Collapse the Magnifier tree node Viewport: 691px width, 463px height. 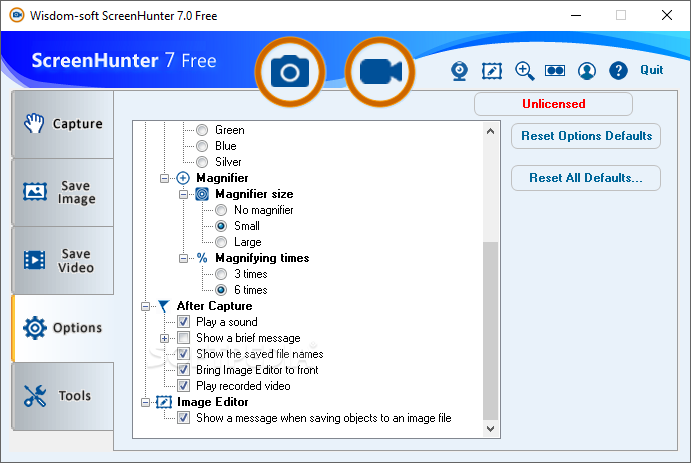164,178
